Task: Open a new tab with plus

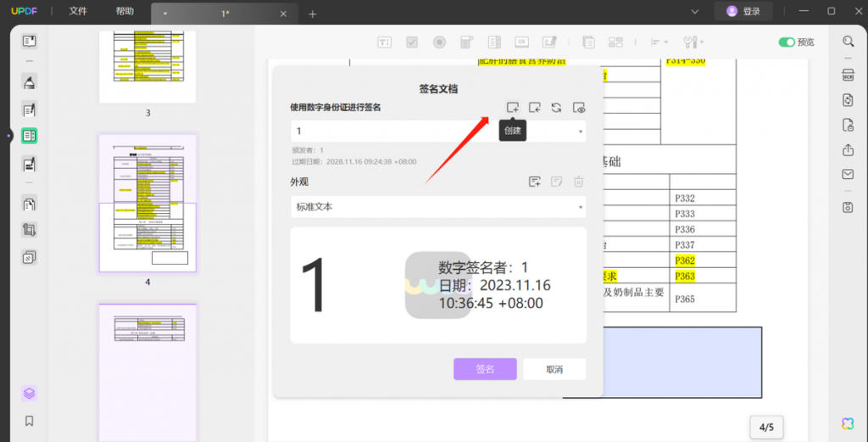Action: 312,14
